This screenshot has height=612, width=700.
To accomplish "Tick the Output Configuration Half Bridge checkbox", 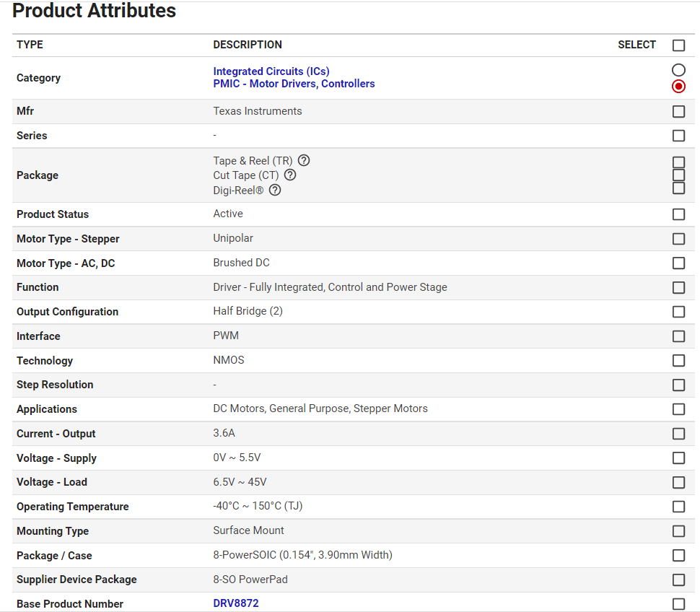I will point(678,312).
